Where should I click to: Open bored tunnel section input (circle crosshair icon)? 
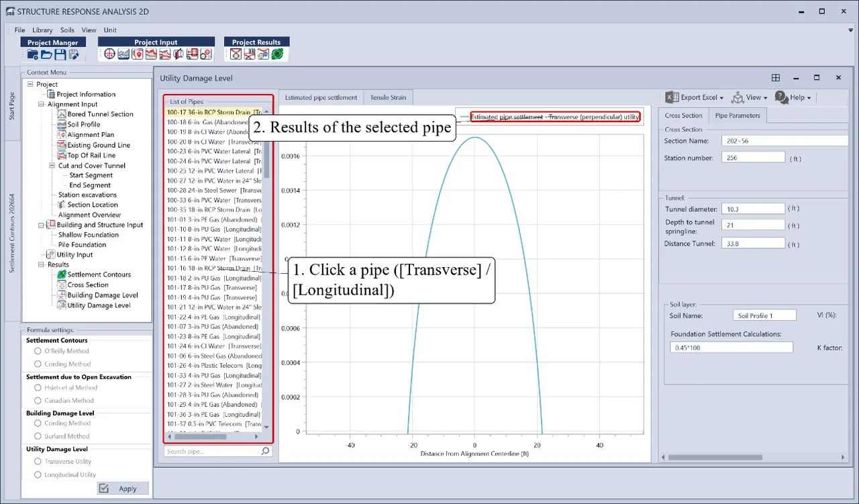click(x=110, y=54)
